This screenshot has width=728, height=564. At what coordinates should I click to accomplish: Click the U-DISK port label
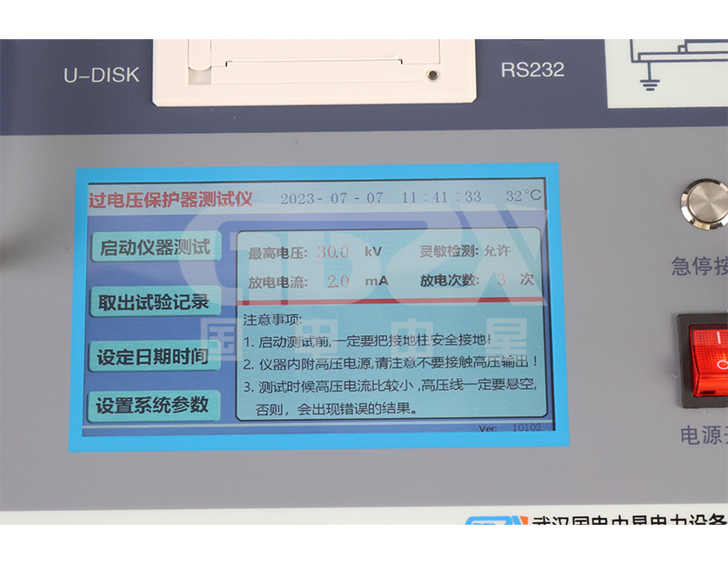(x=101, y=75)
